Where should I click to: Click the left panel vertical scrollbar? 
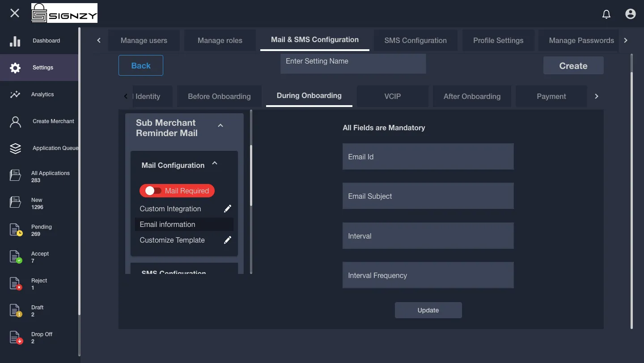click(251, 175)
